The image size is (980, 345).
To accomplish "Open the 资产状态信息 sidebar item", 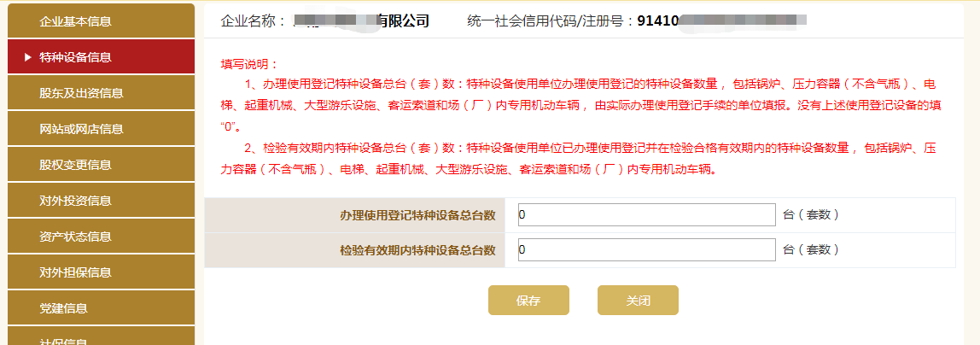I will tap(75, 237).
